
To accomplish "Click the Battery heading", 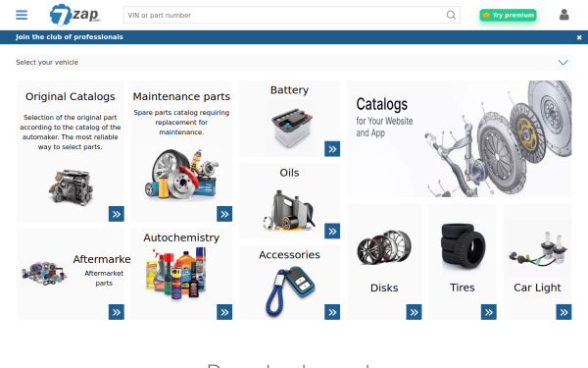I will coord(289,90).
